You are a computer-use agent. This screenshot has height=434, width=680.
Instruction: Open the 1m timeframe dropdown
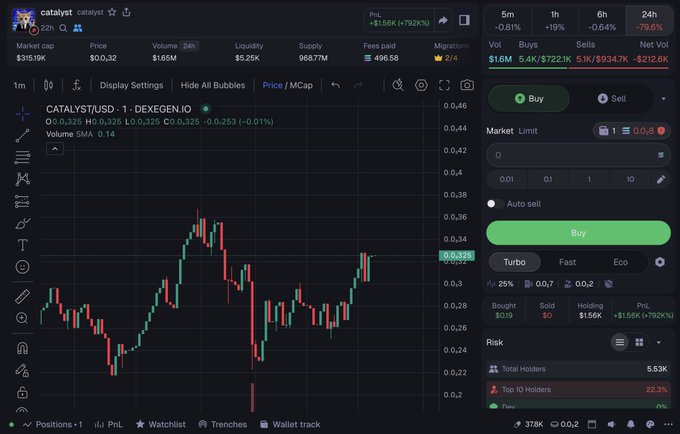click(19, 86)
